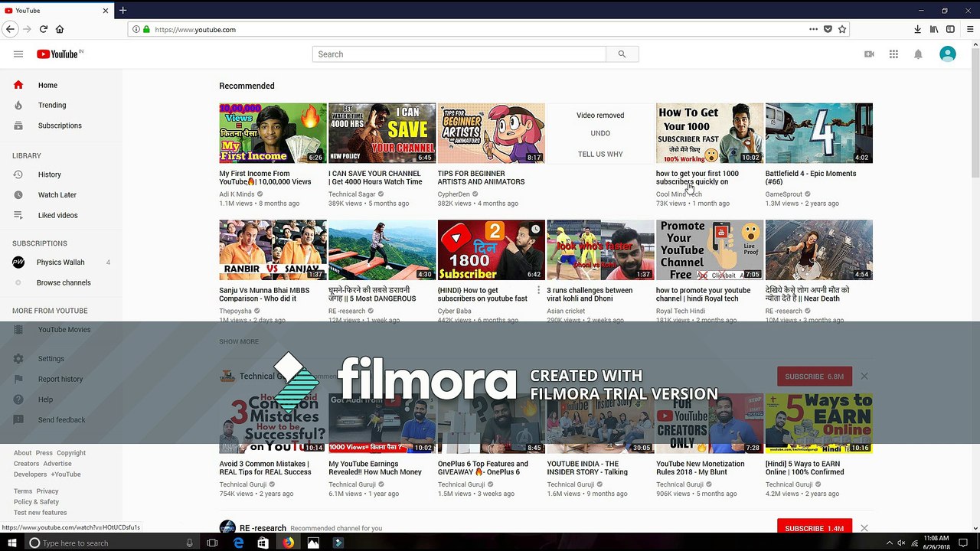Open the Physics Wallah subscription
The height and width of the screenshot is (551, 980).
click(x=61, y=262)
